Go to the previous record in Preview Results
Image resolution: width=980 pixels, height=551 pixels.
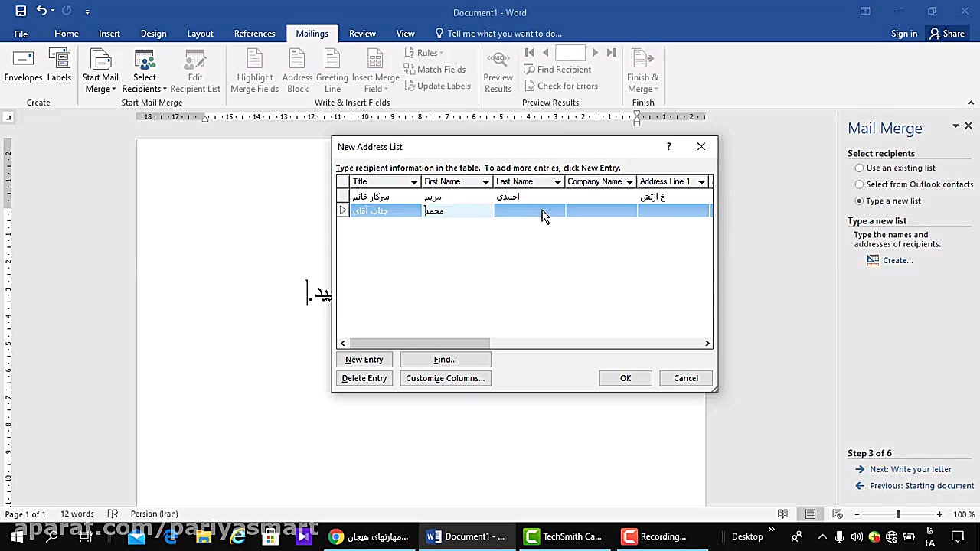point(545,52)
